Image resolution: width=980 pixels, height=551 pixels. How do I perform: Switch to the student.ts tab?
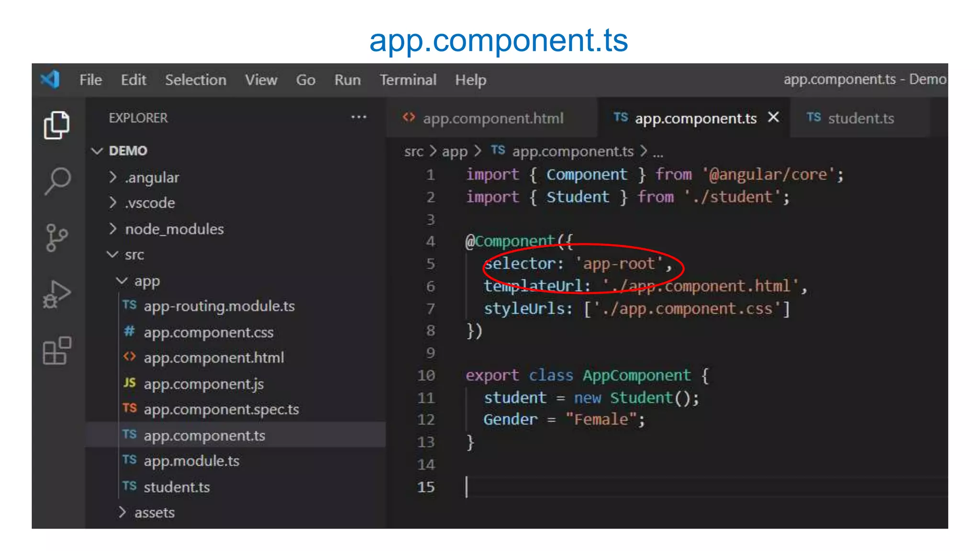coord(860,118)
